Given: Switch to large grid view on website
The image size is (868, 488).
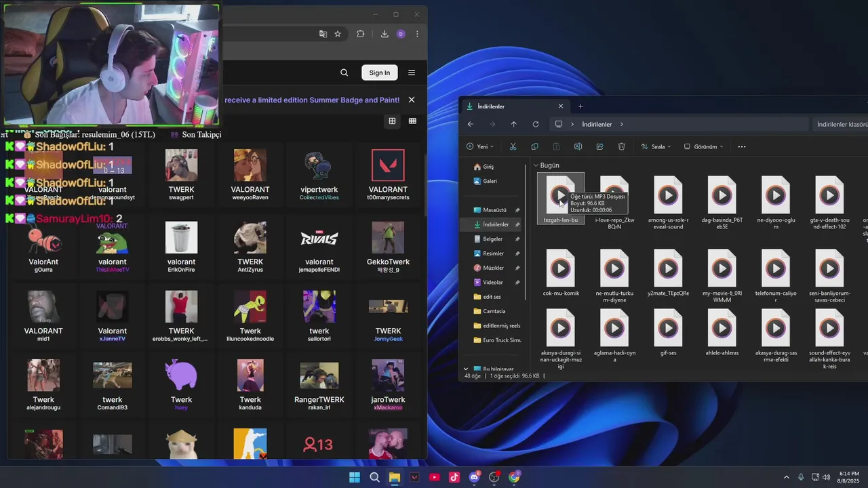Looking at the screenshot, I should [392, 121].
